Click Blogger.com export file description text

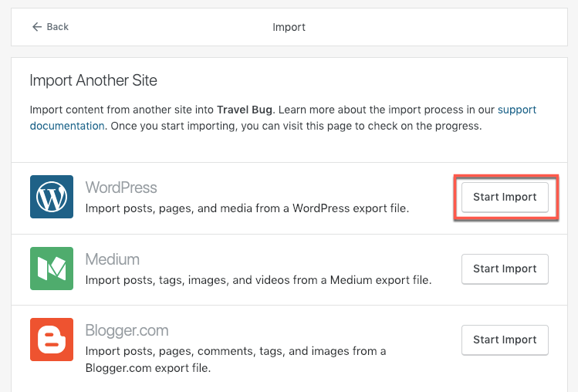tap(235, 360)
